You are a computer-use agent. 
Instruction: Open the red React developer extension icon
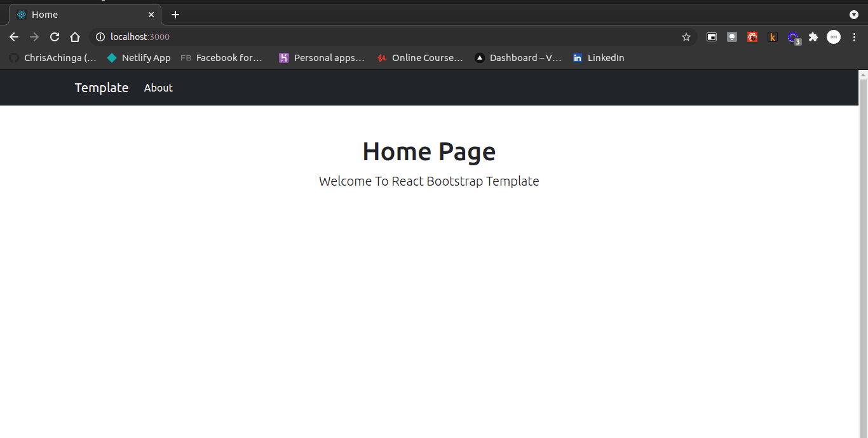[752, 37]
